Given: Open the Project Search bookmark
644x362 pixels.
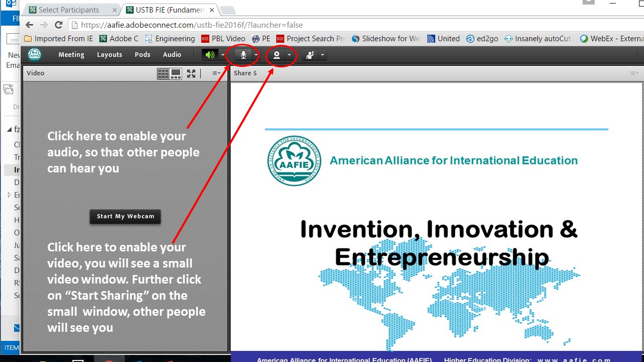Looking at the screenshot, I should pos(310,39).
